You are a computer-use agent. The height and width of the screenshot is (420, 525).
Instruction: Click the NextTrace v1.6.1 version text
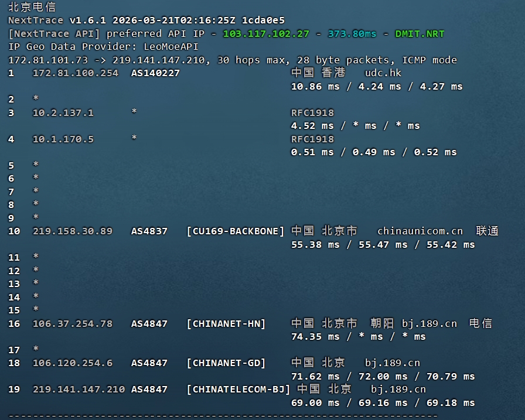[x=57, y=20]
